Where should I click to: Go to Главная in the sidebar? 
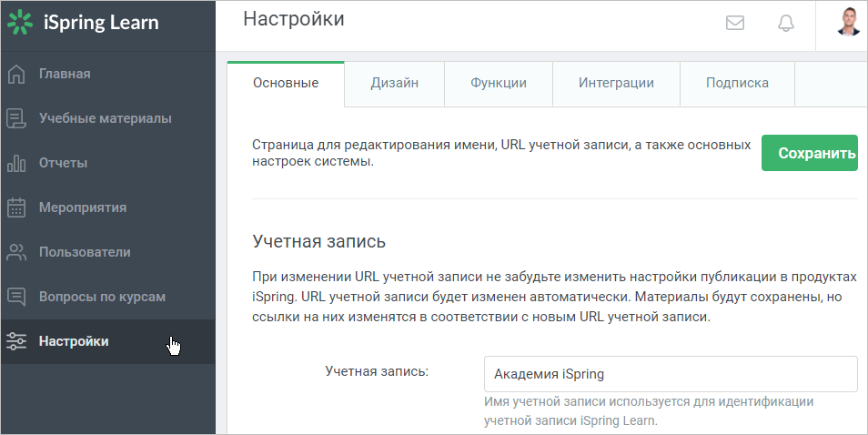(x=108, y=74)
